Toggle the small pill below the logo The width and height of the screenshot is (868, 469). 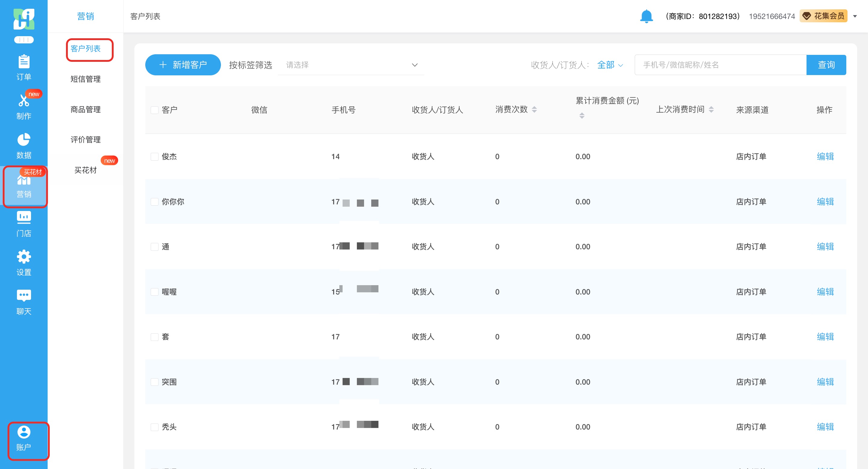pos(24,40)
